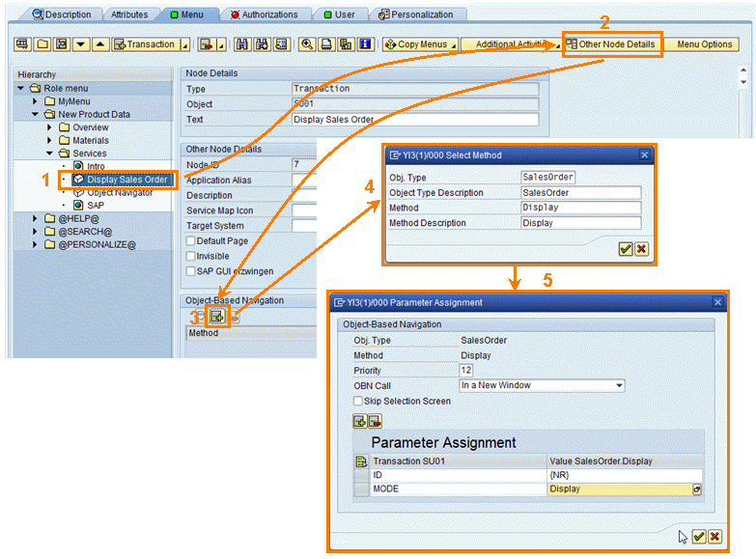The image size is (756, 559).
Task: Click the blue info icon in toolbar
Action: [x=365, y=44]
